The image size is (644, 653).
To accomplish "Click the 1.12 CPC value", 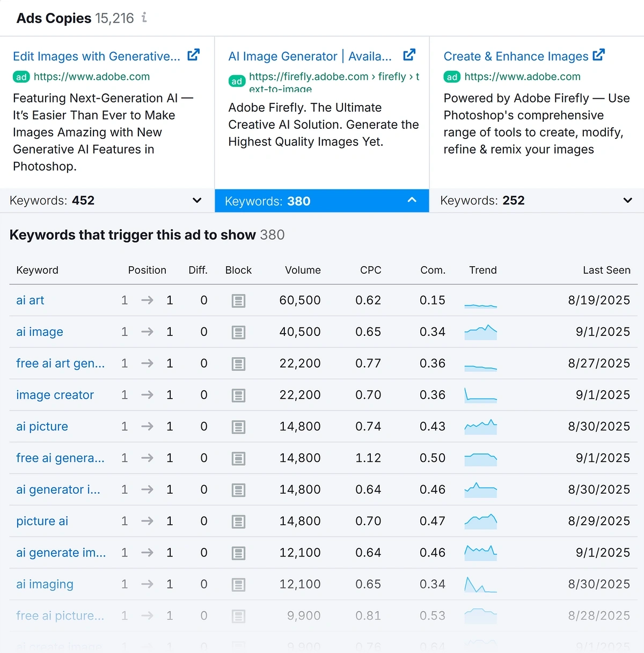I will point(368,458).
